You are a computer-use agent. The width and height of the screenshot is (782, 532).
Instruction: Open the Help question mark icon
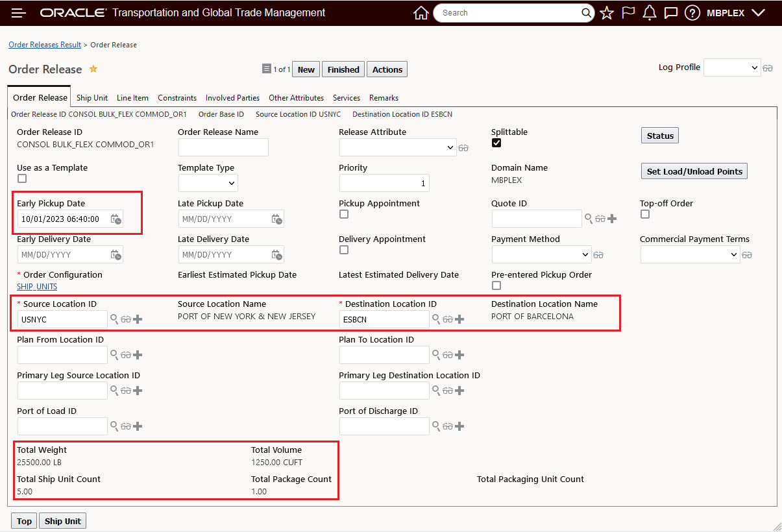(x=692, y=13)
